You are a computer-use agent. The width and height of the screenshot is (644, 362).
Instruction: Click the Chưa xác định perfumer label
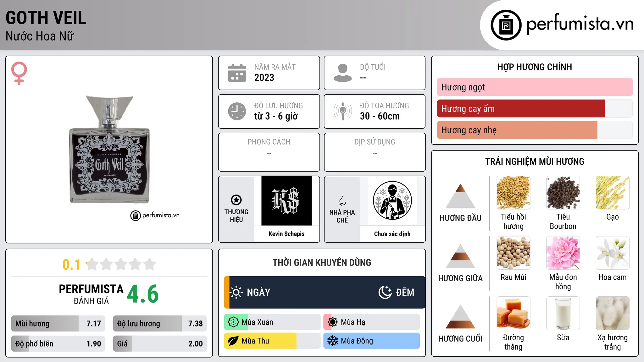tap(392, 234)
